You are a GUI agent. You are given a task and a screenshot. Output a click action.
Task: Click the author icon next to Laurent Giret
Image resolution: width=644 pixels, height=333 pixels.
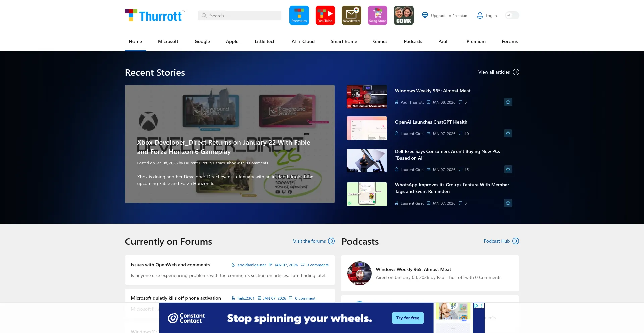[397, 133]
